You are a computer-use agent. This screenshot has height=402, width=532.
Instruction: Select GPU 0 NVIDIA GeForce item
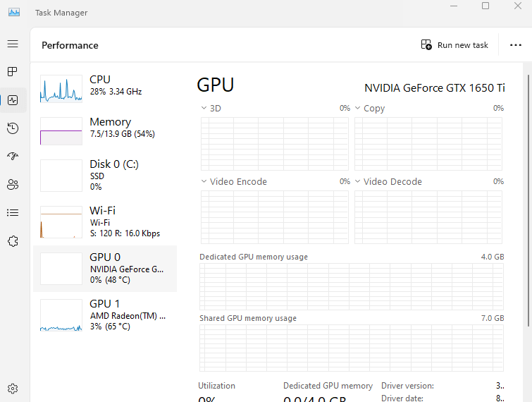coord(105,269)
